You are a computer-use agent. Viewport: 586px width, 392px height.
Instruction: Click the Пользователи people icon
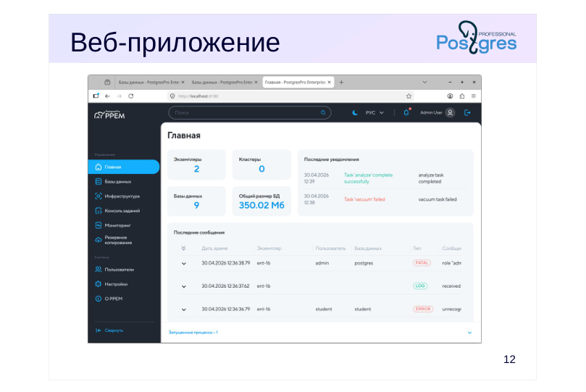[99, 270]
